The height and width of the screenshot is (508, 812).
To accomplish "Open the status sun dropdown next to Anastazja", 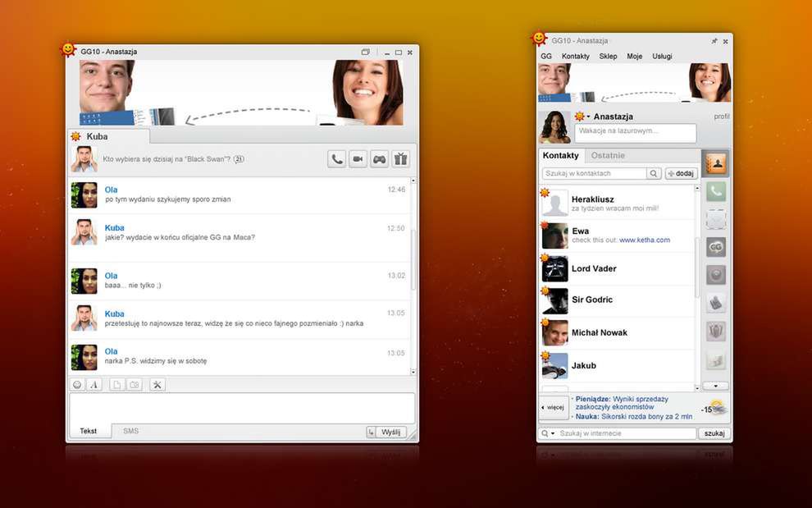I will (x=582, y=117).
